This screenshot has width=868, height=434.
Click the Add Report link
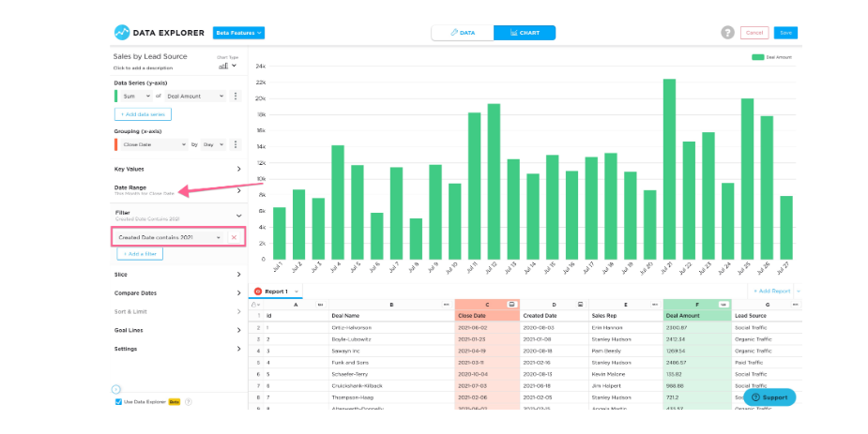(x=771, y=292)
